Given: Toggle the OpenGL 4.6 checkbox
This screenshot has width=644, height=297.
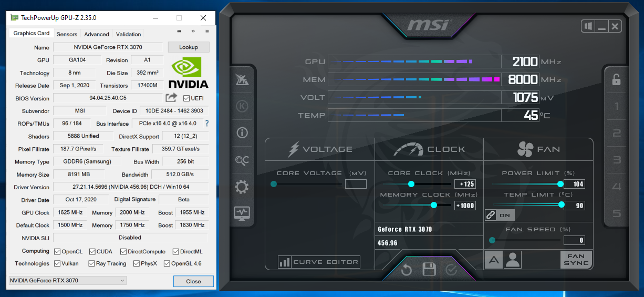Looking at the screenshot, I should 167,264.
